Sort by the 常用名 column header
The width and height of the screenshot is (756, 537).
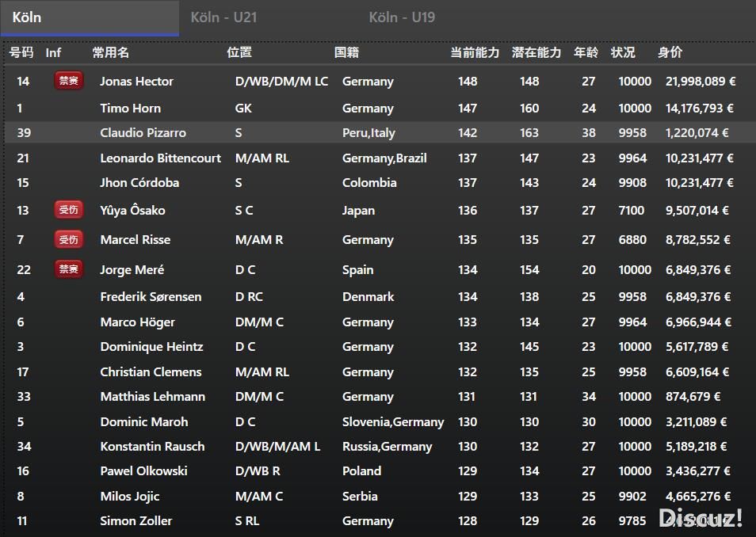click(110, 52)
